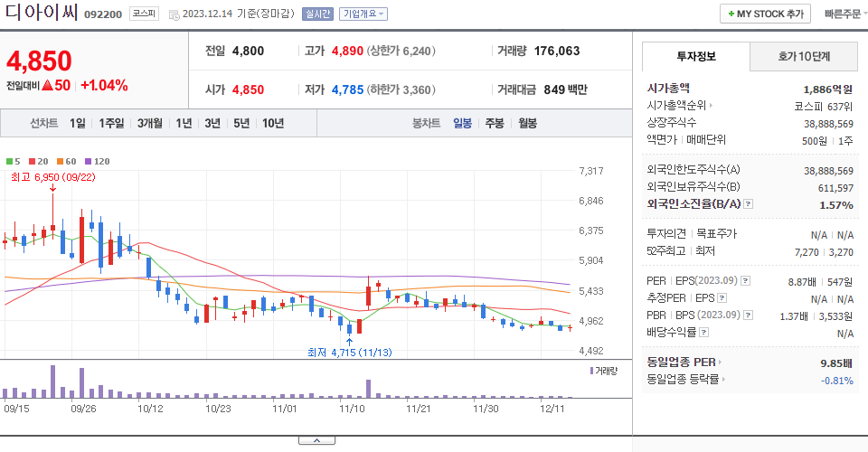Click the 10/23 date label on chart axis
This screenshot has height=452, width=868.
218,409
